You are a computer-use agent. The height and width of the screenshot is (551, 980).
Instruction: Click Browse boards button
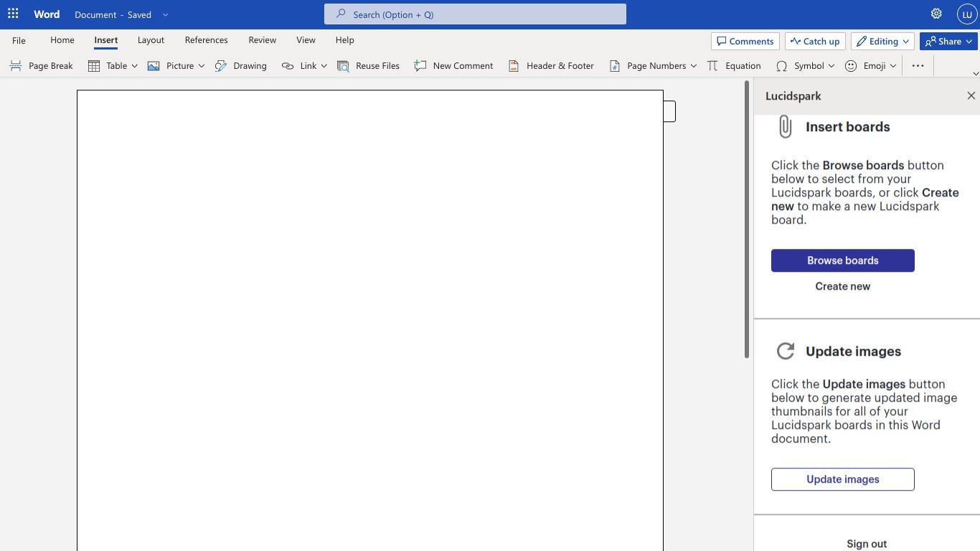pyautogui.click(x=843, y=260)
